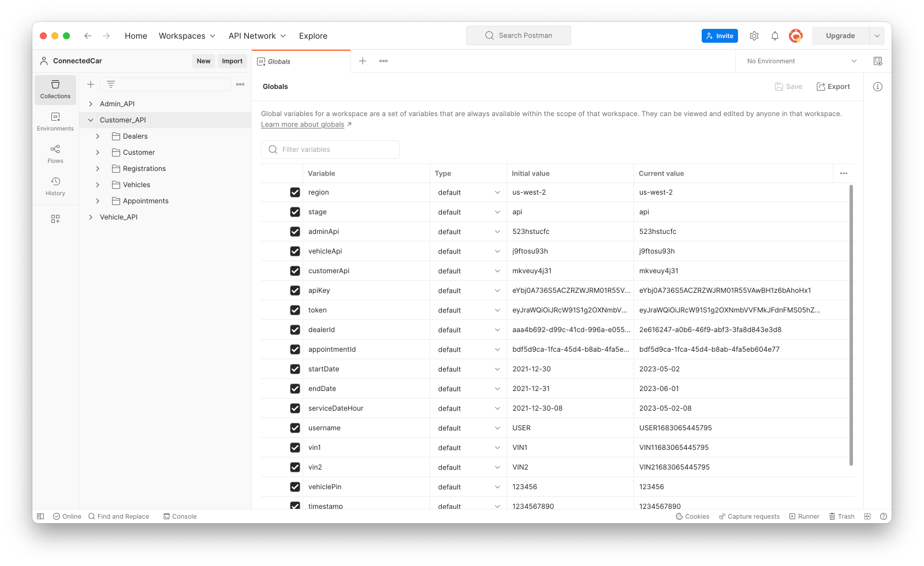Go to Home in the top navigation
This screenshot has height=566, width=924.
136,36
